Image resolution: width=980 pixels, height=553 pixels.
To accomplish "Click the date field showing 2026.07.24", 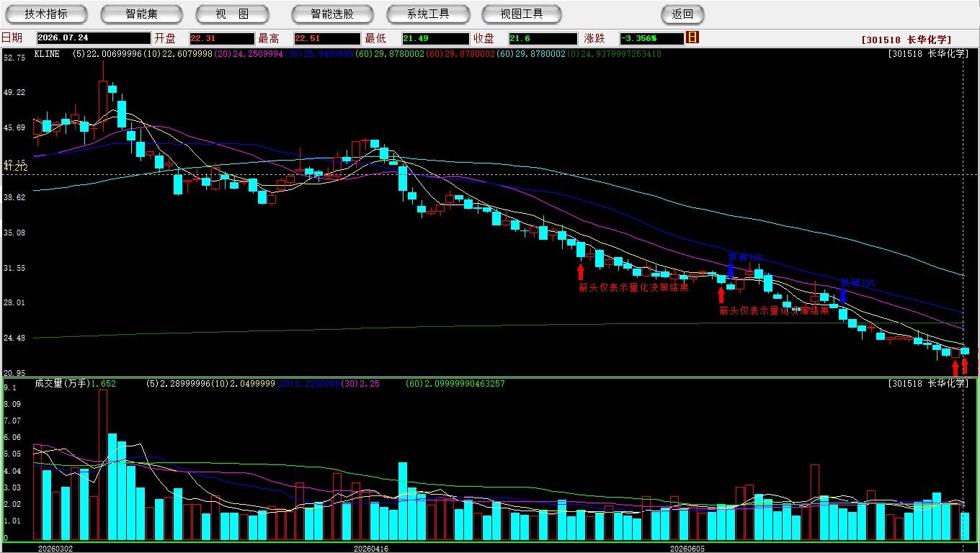I will pyautogui.click(x=94, y=38).
